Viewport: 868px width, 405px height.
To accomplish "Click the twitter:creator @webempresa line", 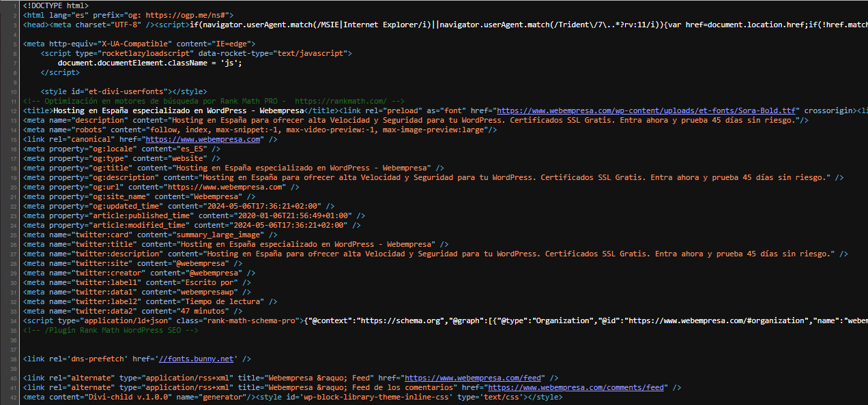I will coord(139,273).
